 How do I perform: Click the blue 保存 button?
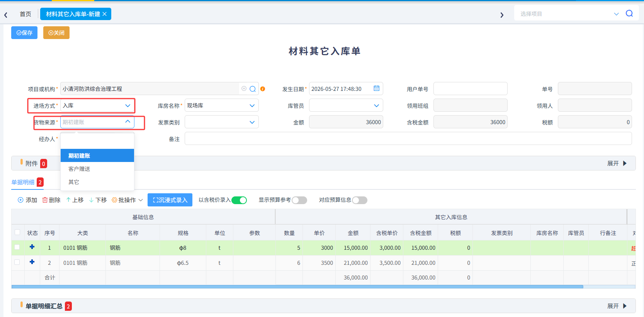(x=24, y=33)
